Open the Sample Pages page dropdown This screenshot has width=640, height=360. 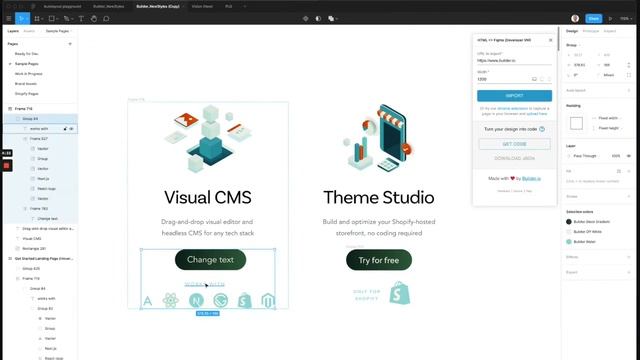tap(58, 31)
